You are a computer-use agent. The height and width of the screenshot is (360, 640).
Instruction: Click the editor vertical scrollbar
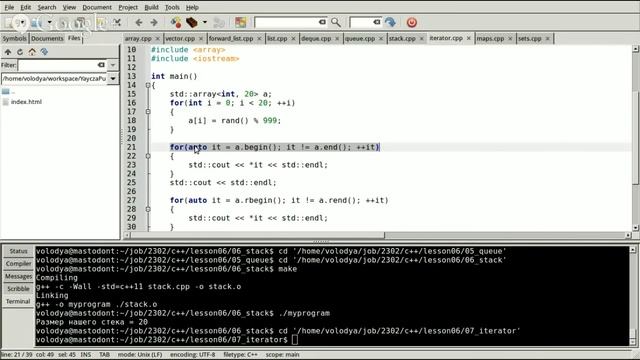(x=636, y=138)
